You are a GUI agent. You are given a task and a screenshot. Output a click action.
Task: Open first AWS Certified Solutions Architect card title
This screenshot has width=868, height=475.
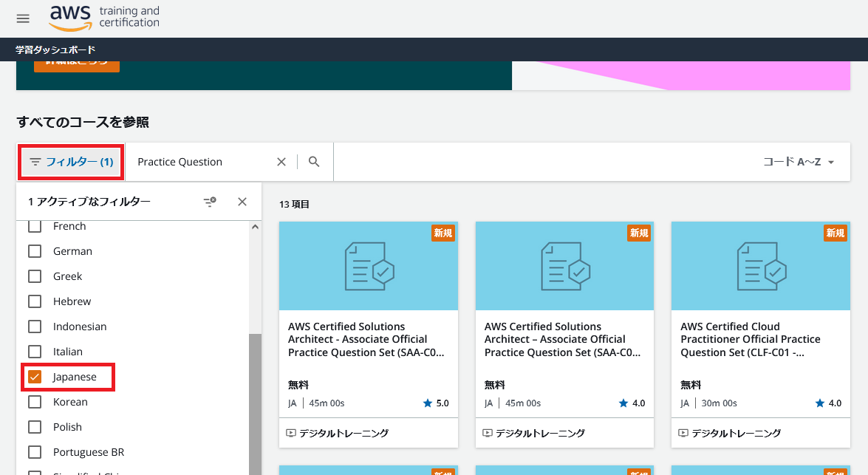point(366,339)
